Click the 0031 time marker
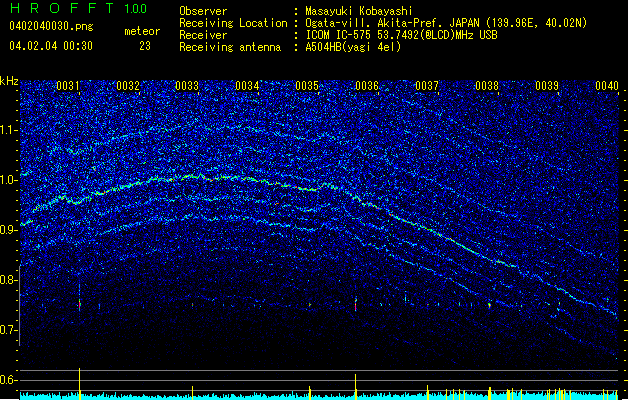The width and height of the screenshot is (629, 400). point(68,86)
